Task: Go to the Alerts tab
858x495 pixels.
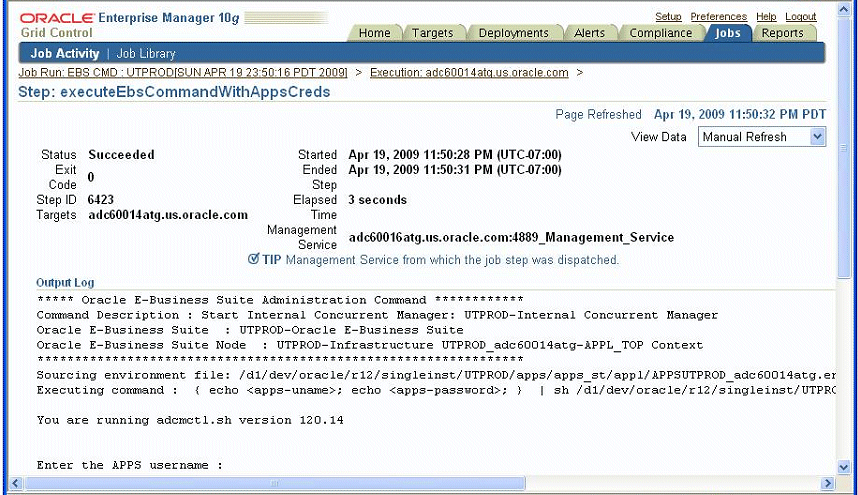Action: pos(589,33)
